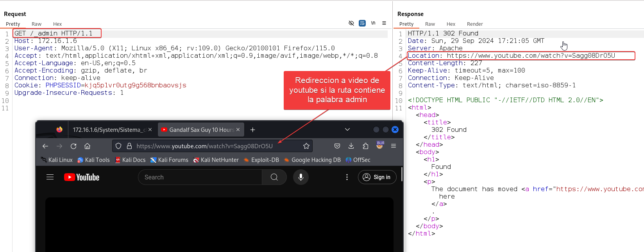
Task: Toggle the request message wrap icon
Action: pos(362,23)
